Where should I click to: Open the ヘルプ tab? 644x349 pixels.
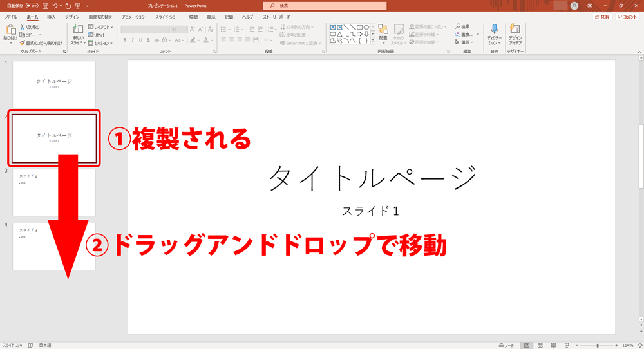pyautogui.click(x=247, y=17)
